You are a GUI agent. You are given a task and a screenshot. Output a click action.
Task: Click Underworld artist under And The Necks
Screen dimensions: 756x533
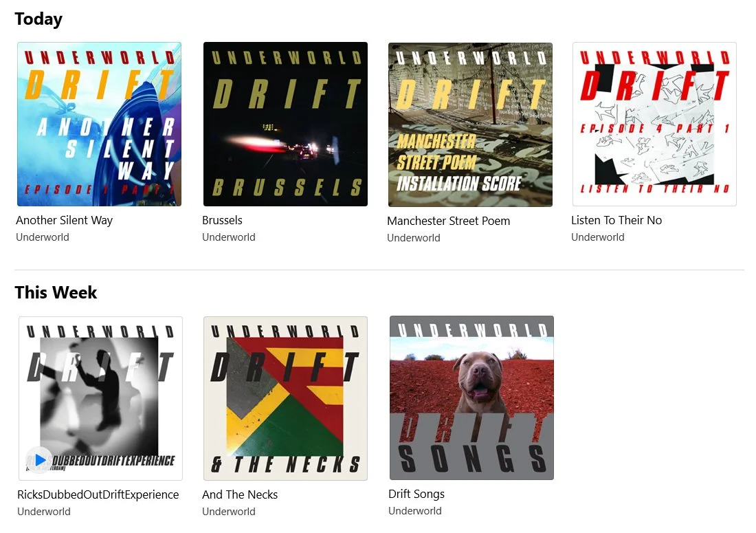pos(229,512)
